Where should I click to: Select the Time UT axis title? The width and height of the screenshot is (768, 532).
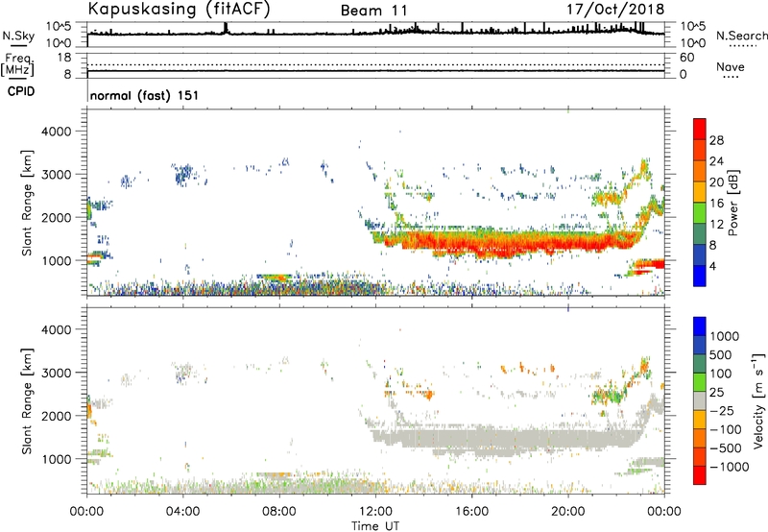tap(375, 526)
